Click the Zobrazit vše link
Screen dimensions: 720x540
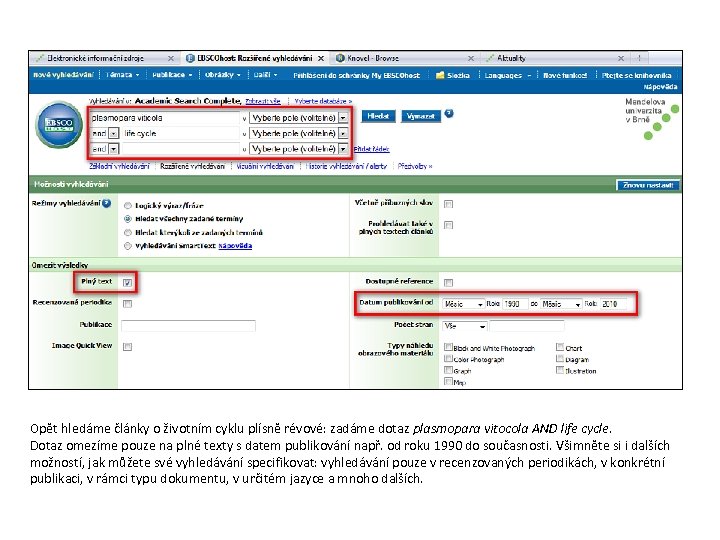(263, 101)
